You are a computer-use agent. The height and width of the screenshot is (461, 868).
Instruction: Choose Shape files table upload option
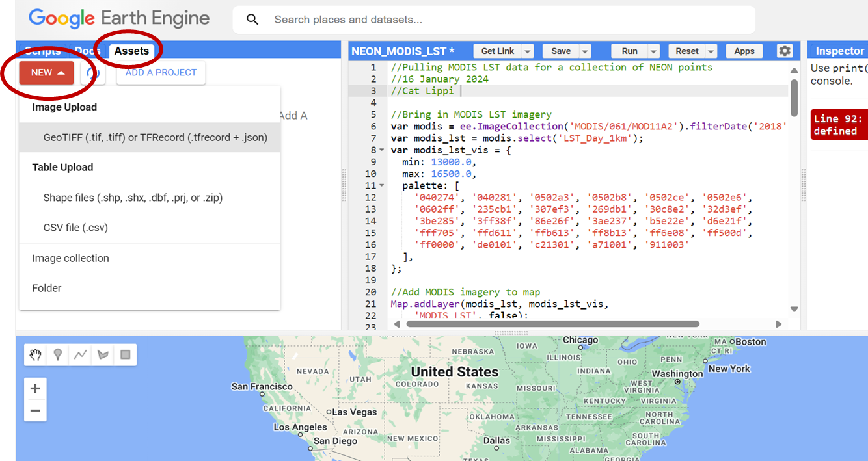[150, 198]
